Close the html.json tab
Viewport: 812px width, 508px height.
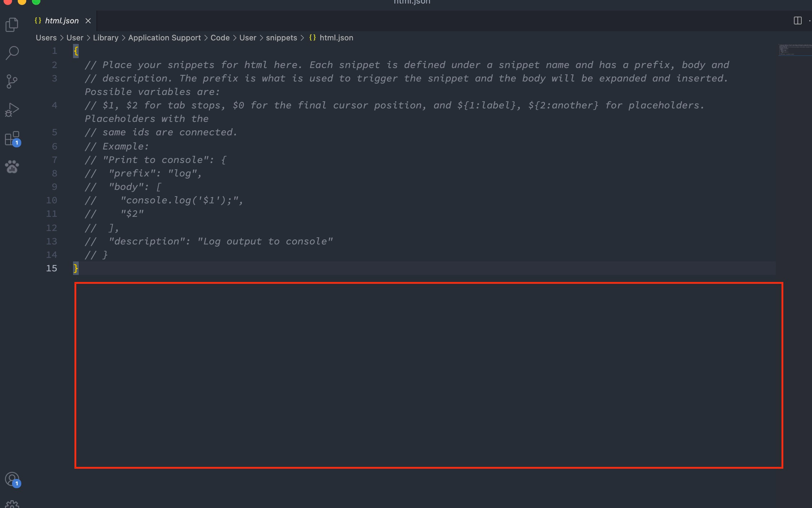tap(88, 21)
